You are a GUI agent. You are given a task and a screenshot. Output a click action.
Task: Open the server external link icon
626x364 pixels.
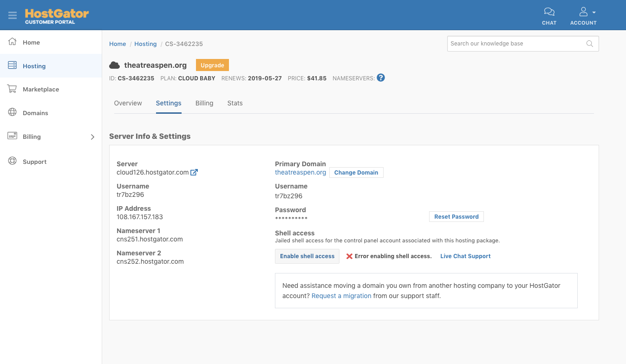pos(195,172)
